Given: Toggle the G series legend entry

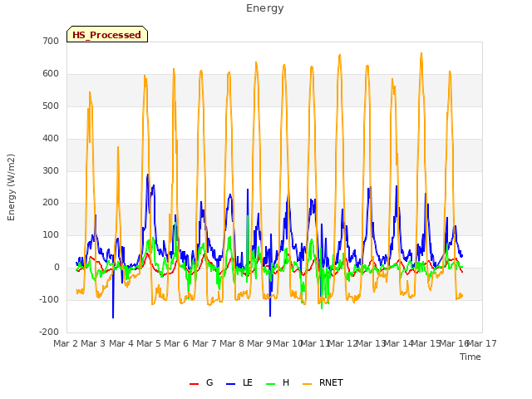Looking at the screenshot, I should (x=201, y=382).
